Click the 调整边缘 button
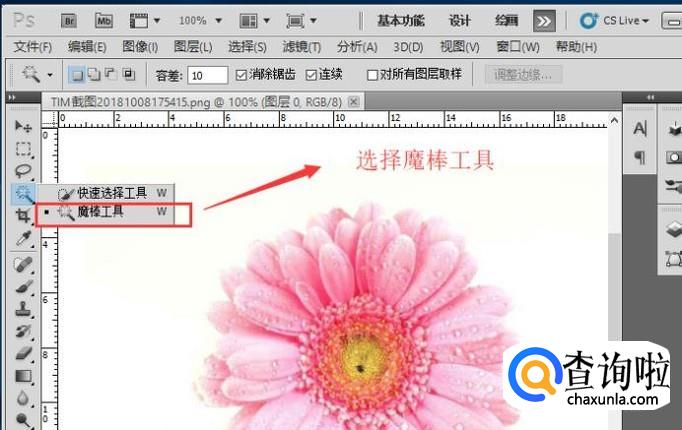This screenshot has height=430, width=682. point(523,75)
